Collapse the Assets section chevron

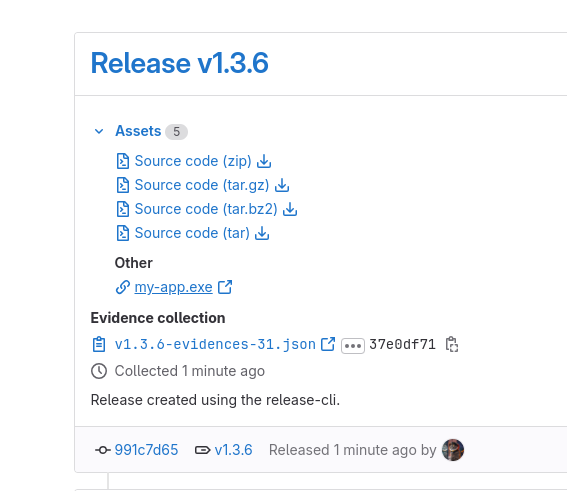(99, 131)
